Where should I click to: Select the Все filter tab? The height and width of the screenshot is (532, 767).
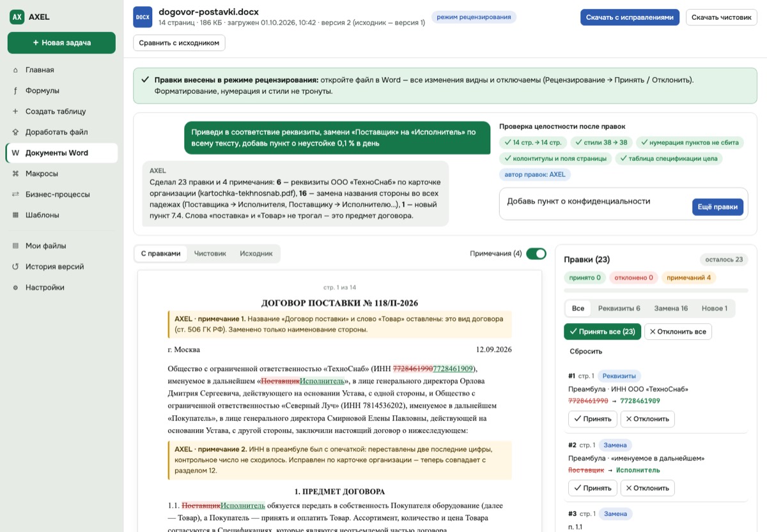coord(578,308)
